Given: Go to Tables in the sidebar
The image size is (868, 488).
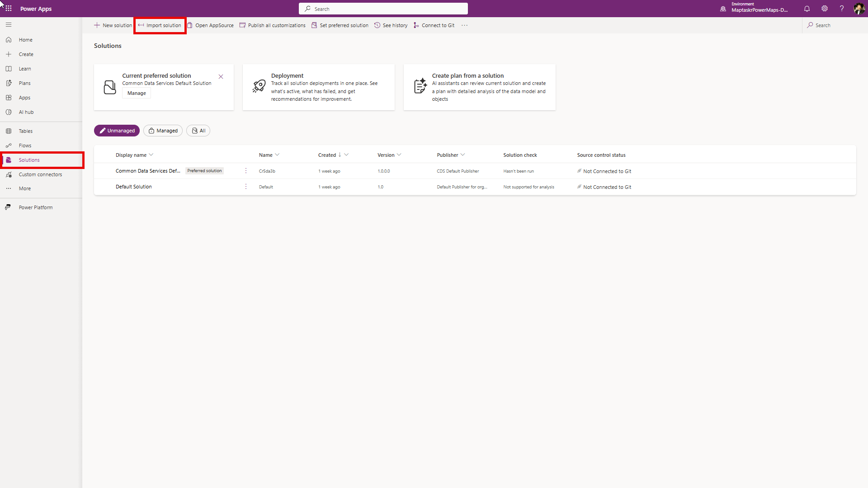Looking at the screenshot, I should pos(25,131).
